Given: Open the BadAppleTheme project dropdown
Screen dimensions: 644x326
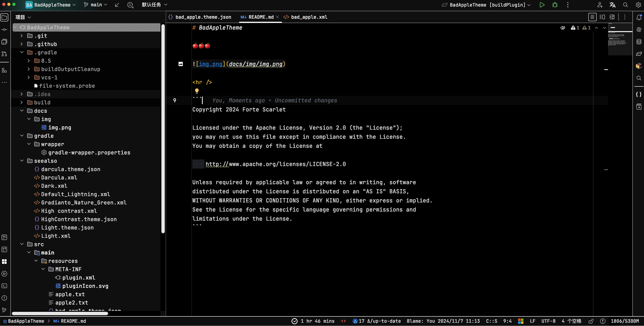Looking at the screenshot, I should click(x=51, y=5).
